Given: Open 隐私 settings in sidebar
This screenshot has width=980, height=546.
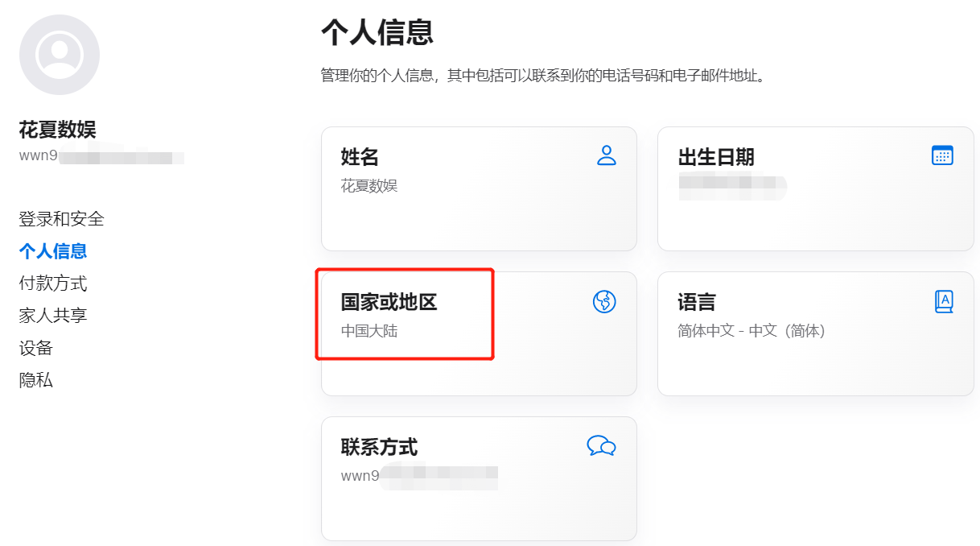Looking at the screenshot, I should 36,380.
